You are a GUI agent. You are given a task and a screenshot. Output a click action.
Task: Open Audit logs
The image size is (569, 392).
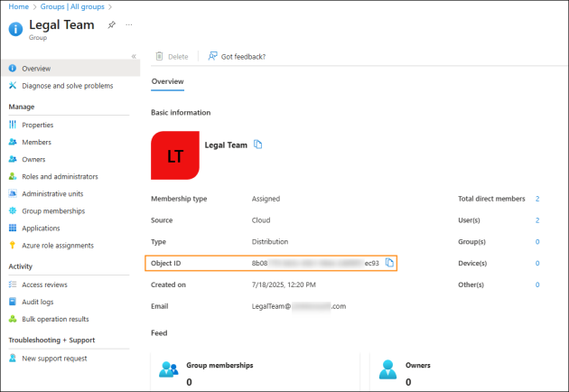(38, 302)
